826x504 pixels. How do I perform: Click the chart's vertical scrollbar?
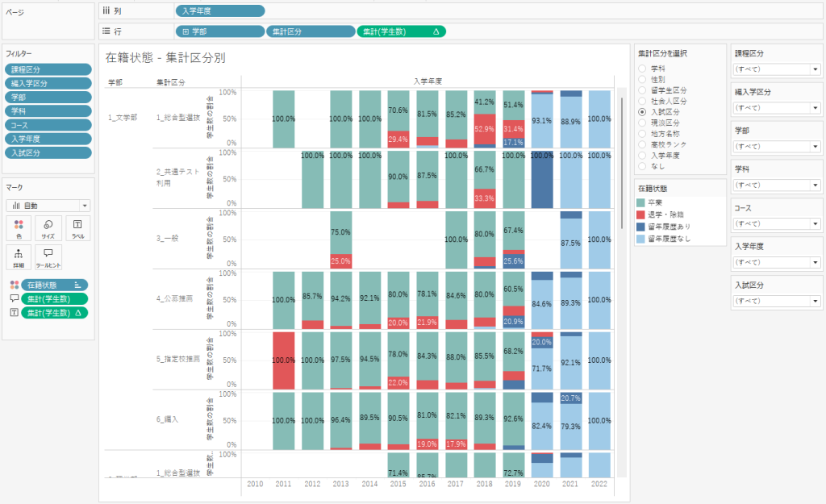pyautogui.click(x=621, y=161)
